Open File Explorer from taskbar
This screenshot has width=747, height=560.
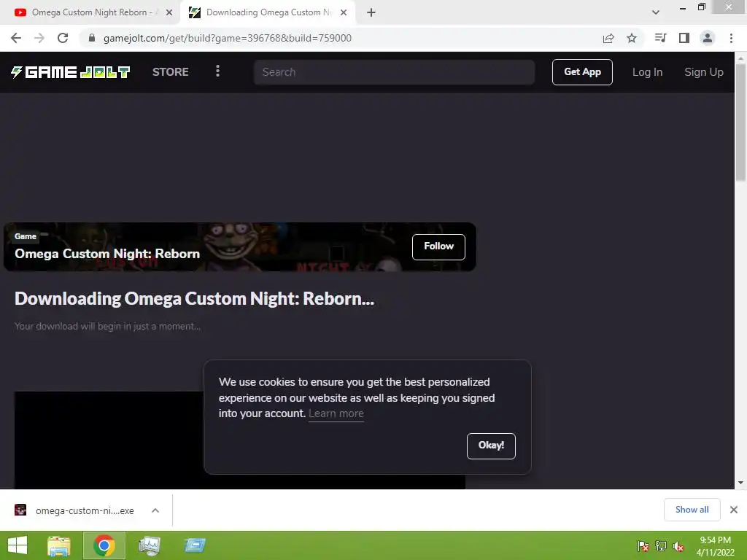click(x=58, y=545)
